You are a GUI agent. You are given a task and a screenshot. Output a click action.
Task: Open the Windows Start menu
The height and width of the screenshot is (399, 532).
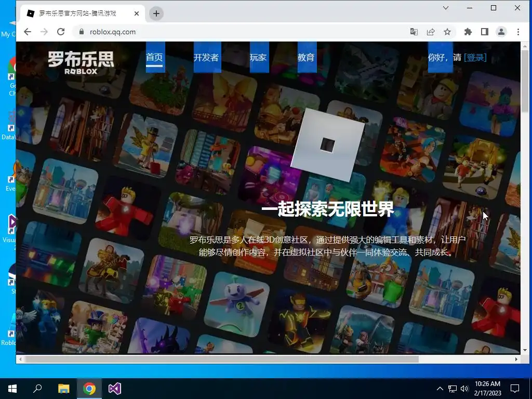[12, 389]
